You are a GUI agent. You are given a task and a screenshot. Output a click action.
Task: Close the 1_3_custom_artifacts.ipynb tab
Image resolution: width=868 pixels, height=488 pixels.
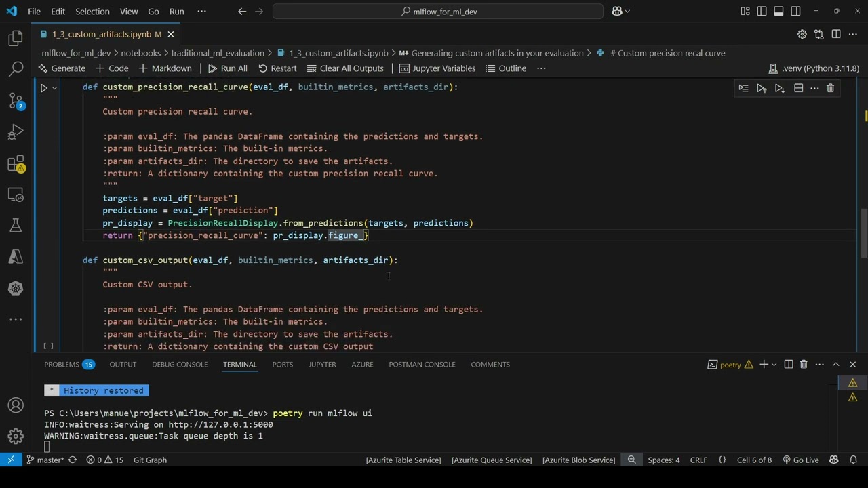[x=171, y=34]
